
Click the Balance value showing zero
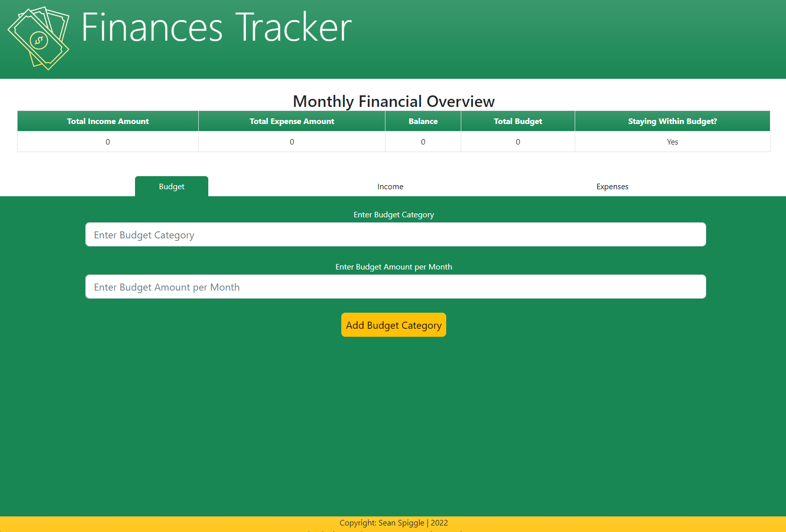[423, 142]
